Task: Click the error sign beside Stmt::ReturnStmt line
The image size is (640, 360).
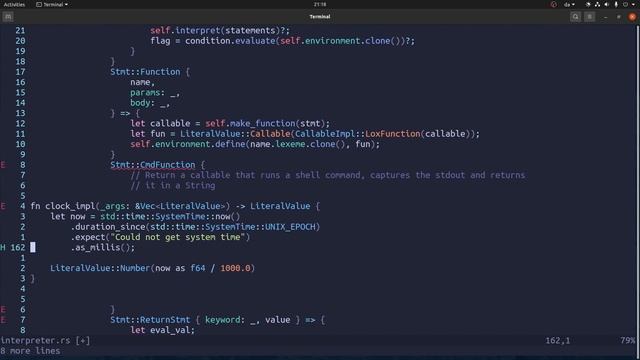Action: pyautogui.click(x=3, y=320)
